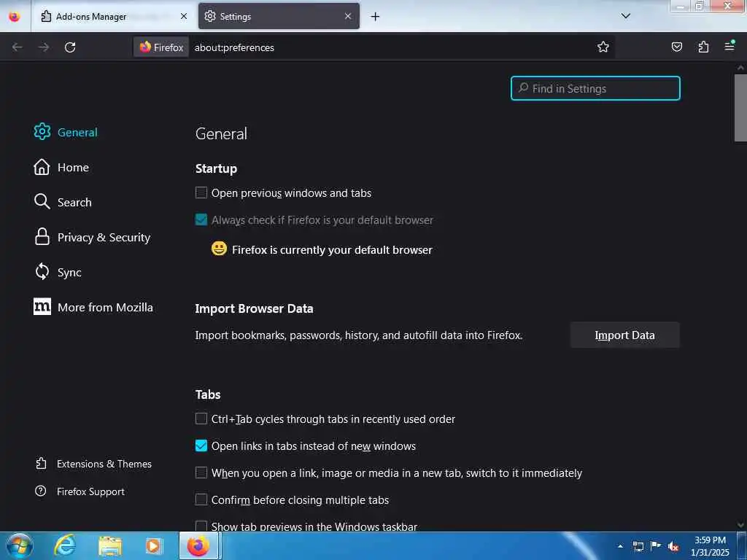Open the Windows Start menu
747x560 pixels.
20,545
